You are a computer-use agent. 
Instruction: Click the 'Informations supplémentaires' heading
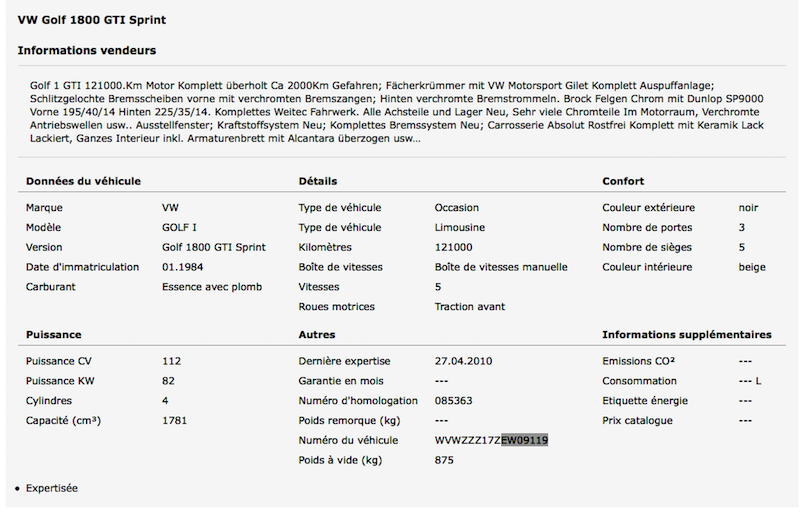pos(687,335)
